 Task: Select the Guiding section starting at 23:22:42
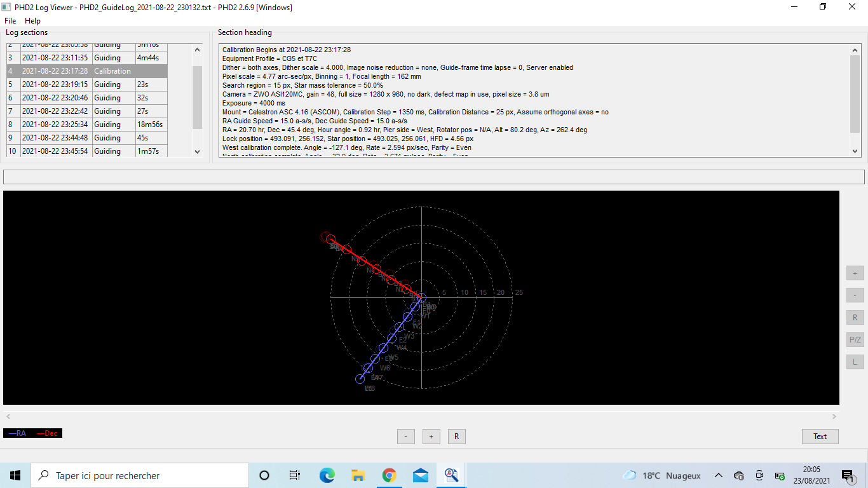tap(87, 111)
